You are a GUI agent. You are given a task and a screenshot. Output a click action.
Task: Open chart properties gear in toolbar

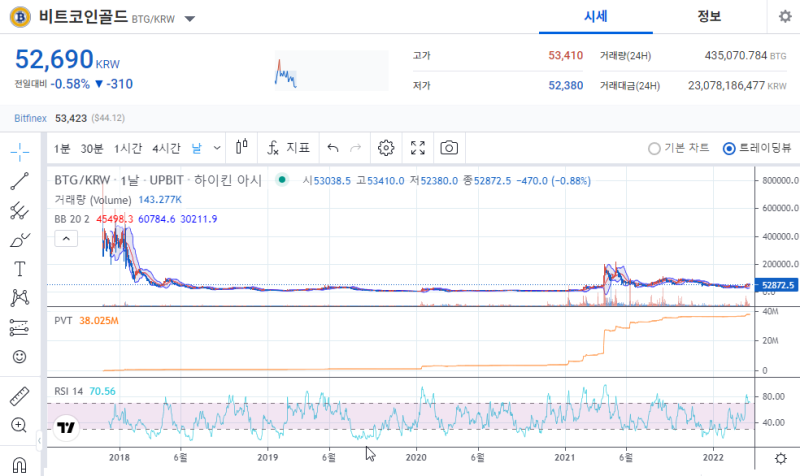[x=386, y=148]
